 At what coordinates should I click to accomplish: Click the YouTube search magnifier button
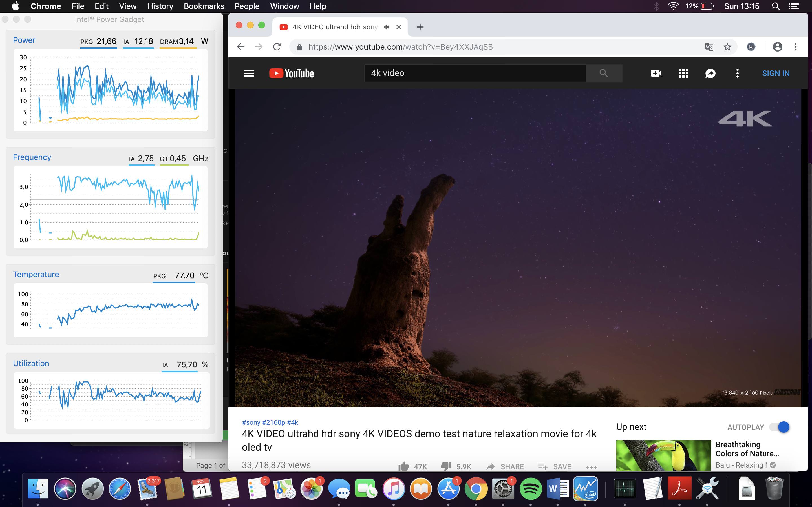tap(603, 73)
